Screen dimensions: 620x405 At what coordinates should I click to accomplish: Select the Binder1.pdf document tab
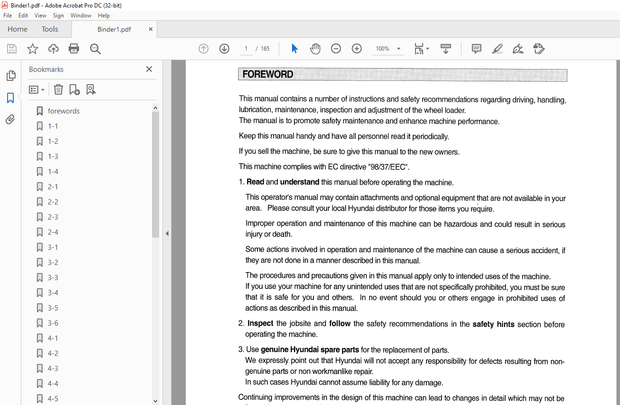click(x=114, y=29)
